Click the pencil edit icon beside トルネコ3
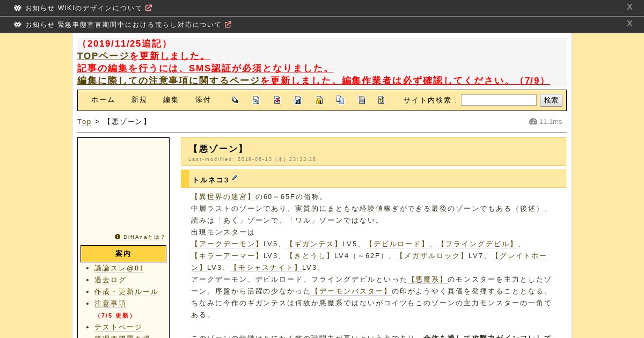The width and height of the screenshot is (644, 338). tap(235, 178)
